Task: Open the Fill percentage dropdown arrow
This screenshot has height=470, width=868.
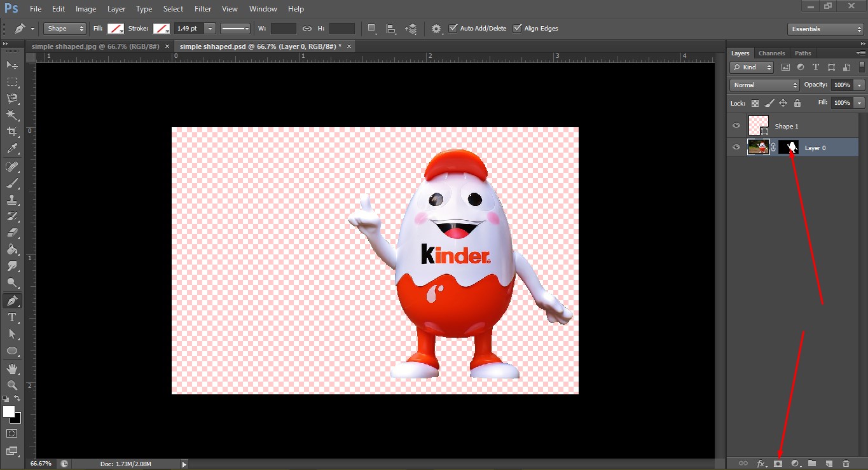Action: [860, 102]
